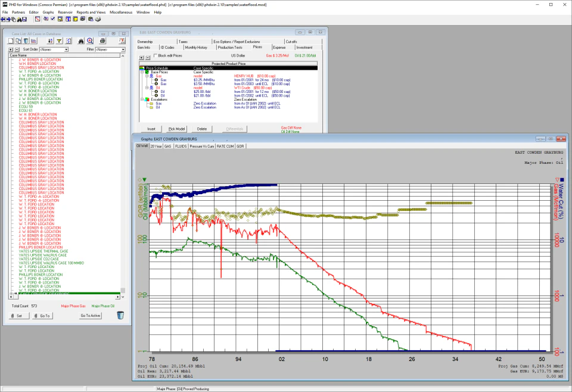This screenshot has width=572, height=392.
Task: Collapse the Escalations tree branch
Action: 142,99
